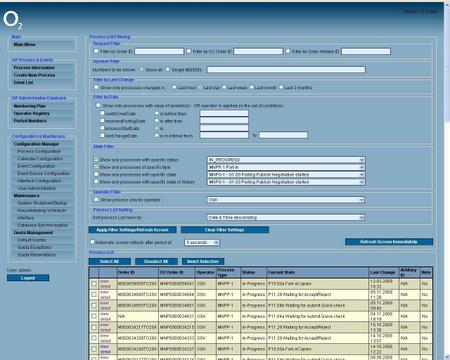
Task: Select the 'is before than' radio button
Action: [x=157, y=113]
